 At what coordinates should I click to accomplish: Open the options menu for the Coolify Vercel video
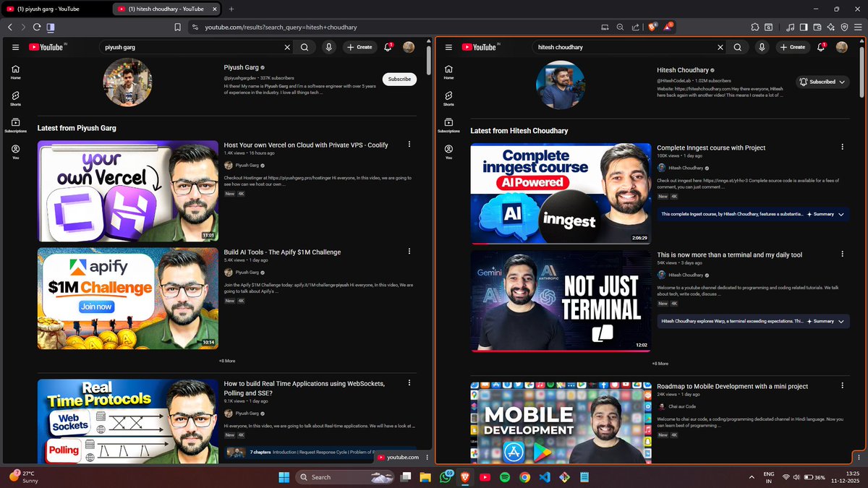(409, 145)
